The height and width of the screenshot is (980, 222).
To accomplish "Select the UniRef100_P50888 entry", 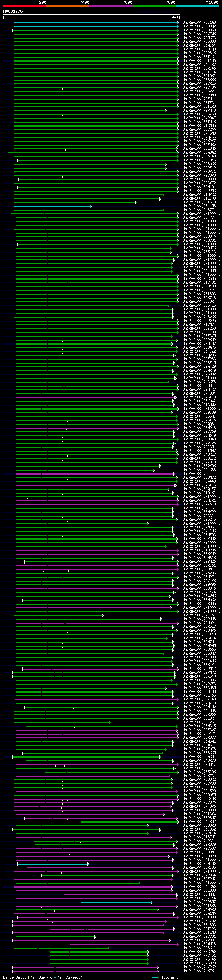I will tap(199, 41).
